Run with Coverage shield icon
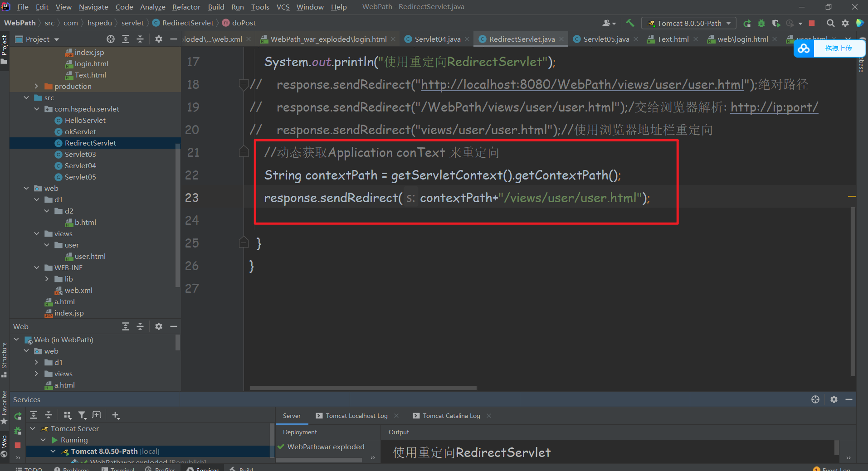The width and height of the screenshot is (868, 471). pos(776,23)
